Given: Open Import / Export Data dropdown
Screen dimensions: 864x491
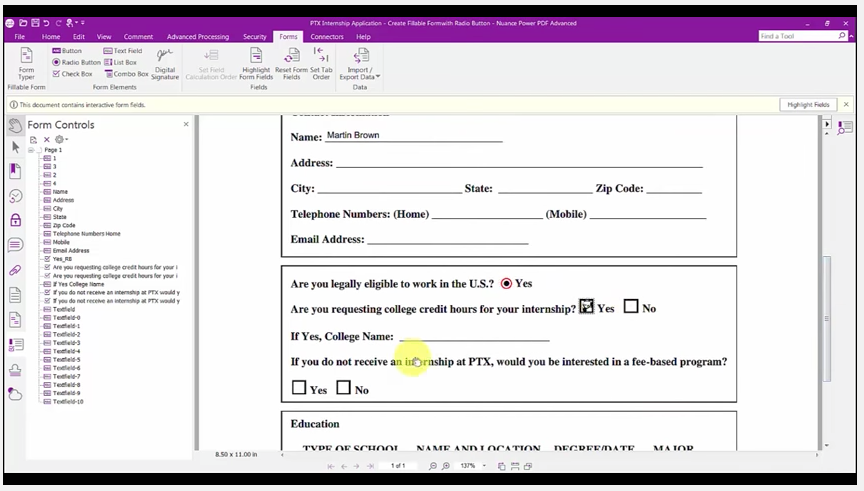Looking at the screenshot, I should point(360,64).
